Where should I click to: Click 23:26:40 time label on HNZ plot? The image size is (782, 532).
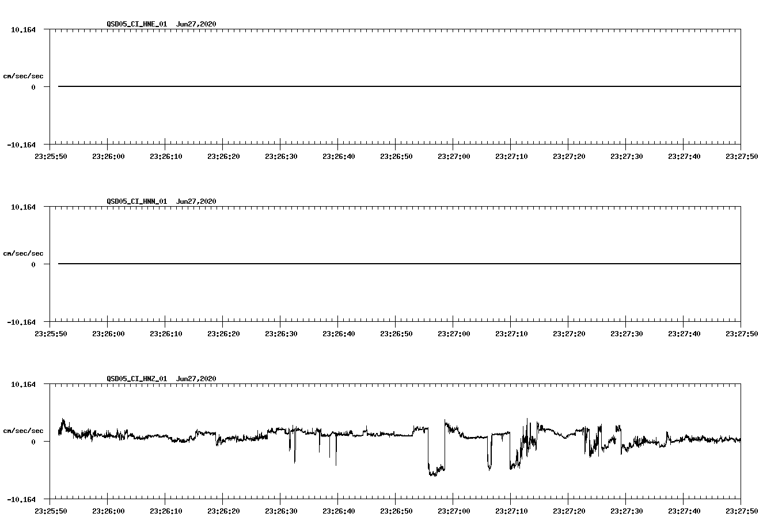338,511
